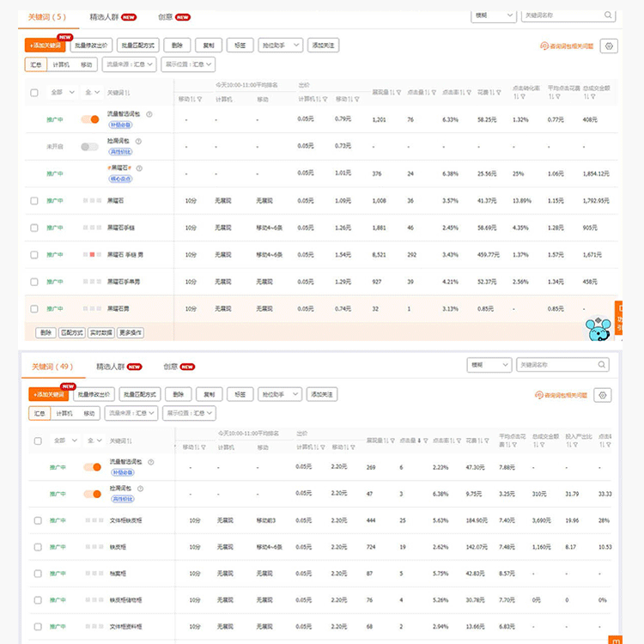The image size is (644, 644).
Task: Open 流量来源 dropdown in bottom panel
Action: tap(131, 413)
